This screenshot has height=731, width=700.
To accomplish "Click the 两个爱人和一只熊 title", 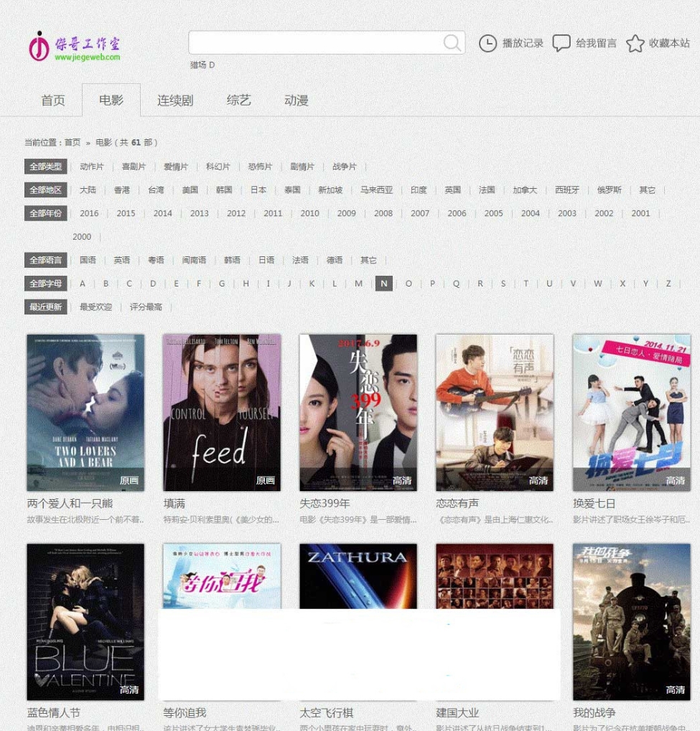I will 70,503.
